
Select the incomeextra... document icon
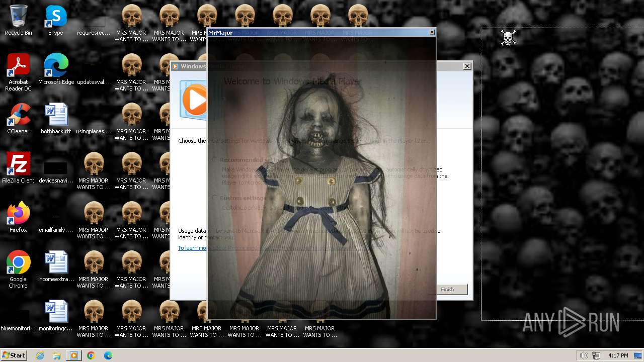coord(56,266)
